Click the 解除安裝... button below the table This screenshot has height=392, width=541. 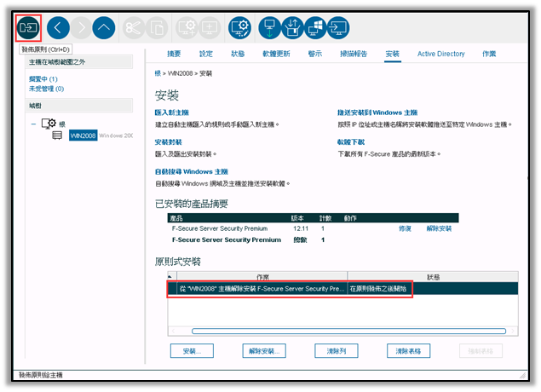pyautogui.click(x=264, y=351)
